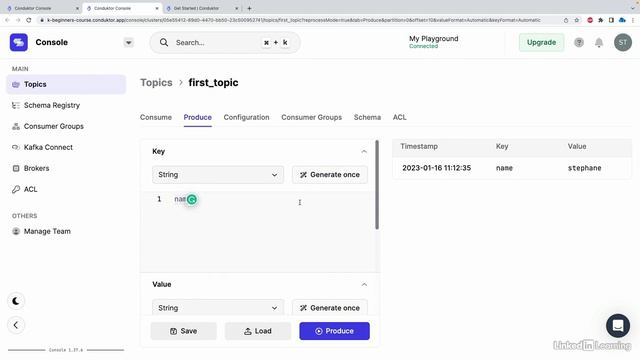Image resolution: width=640 pixels, height=360 pixels.
Task: Open the Console switcher dropdown arrow
Action: pyautogui.click(x=129, y=42)
